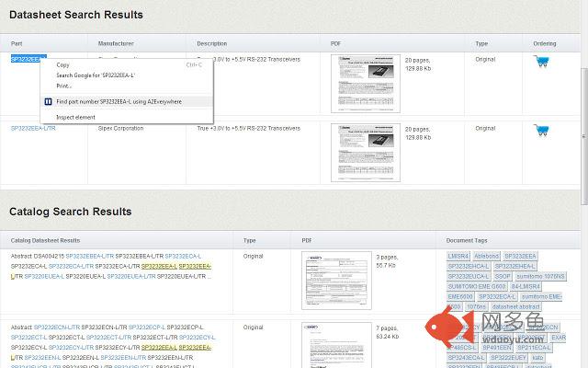
Task: Choose Print... in the context menu
Action: coord(127,86)
